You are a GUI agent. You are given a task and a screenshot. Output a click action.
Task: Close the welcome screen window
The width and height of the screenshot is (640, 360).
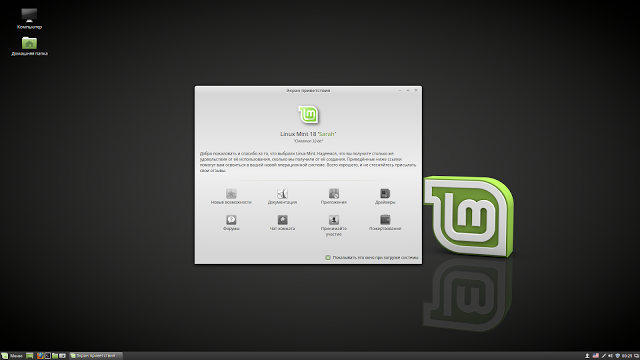point(416,90)
